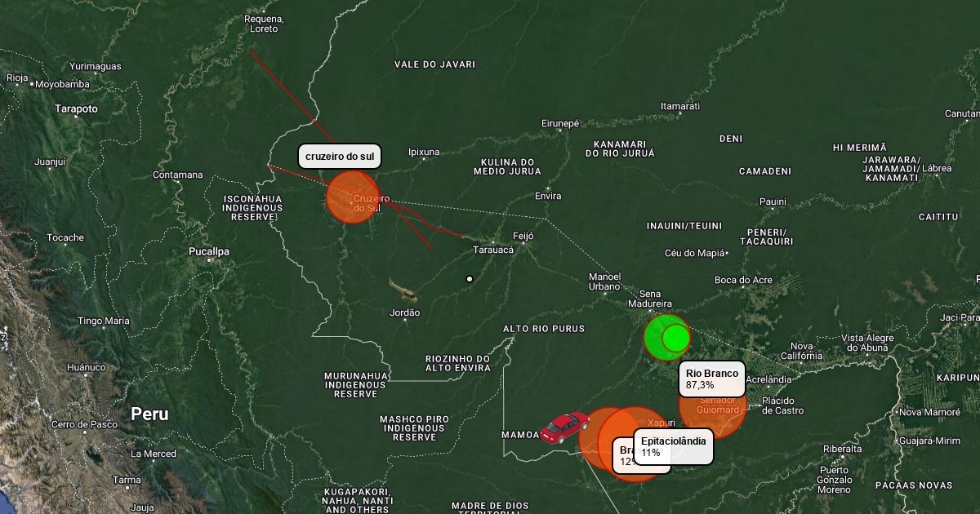Click the red car marker icon
The height and width of the screenshot is (514, 980).
coord(564,427)
